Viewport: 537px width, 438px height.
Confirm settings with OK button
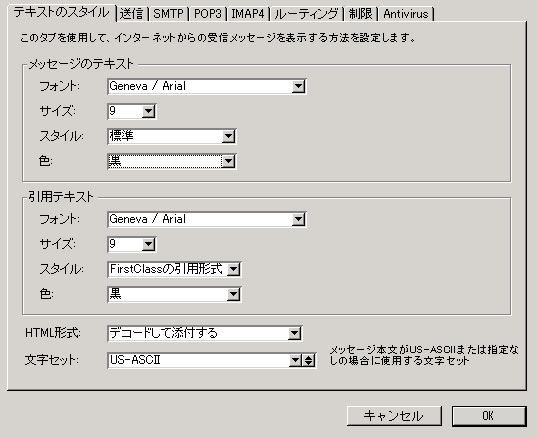[489, 416]
